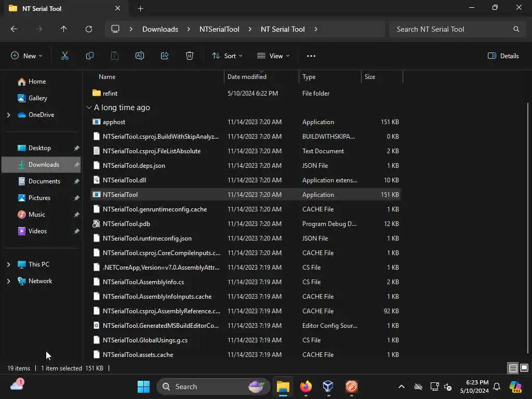Toggle the pin next to Documents

(77, 181)
